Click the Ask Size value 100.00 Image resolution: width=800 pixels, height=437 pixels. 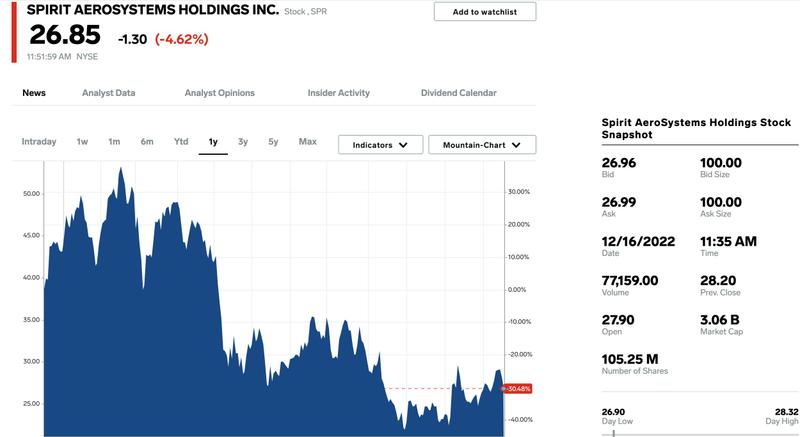(x=721, y=202)
